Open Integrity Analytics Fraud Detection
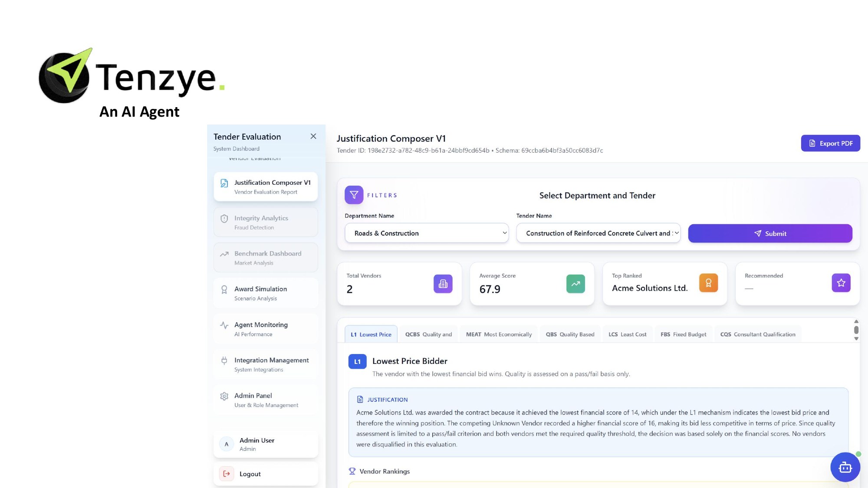This screenshot has height=488, width=868. [x=266, y=223]
